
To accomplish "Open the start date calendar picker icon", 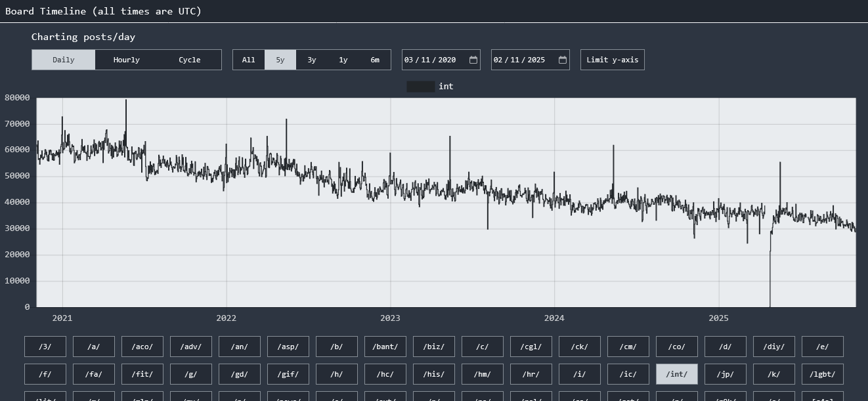I will point(473,60).
